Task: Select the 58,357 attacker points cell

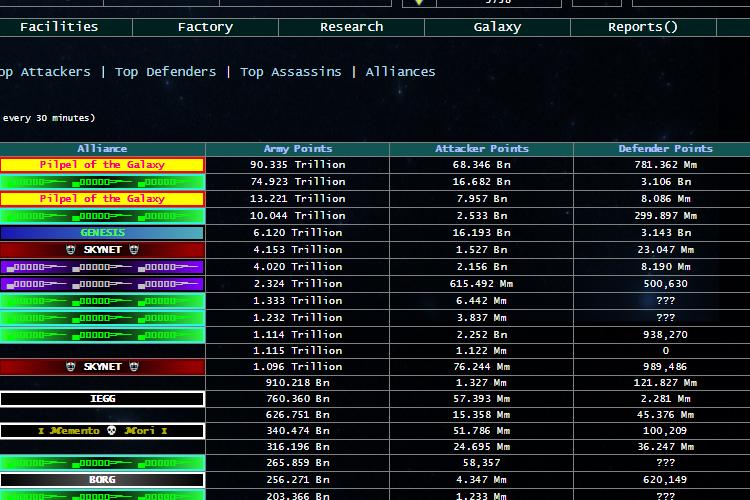Action: pyautogui.click(x=482, y=463)
